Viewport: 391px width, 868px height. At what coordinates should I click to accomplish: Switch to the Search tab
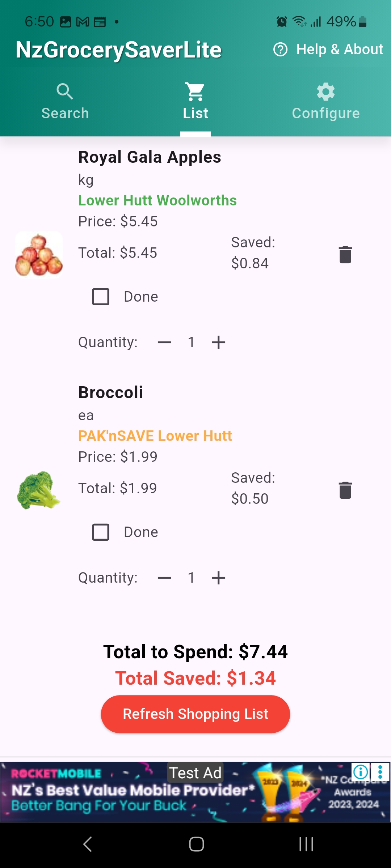coord(65,102)
